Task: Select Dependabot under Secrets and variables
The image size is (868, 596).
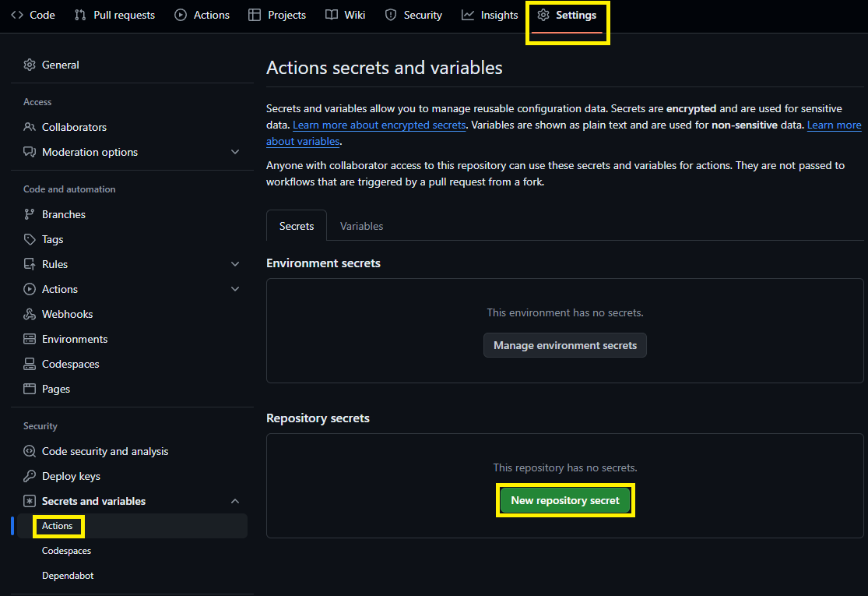Action: pos(68,576)
